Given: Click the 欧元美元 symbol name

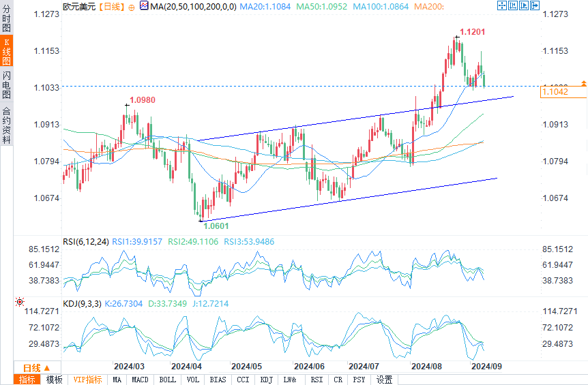Looking at the screenshot, I should (x=80, y=6).
